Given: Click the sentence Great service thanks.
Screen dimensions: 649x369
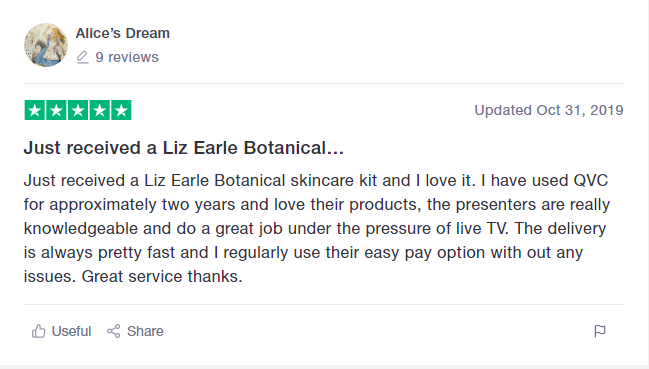Looking at the screenshot, I should click(x=162, y=276).
